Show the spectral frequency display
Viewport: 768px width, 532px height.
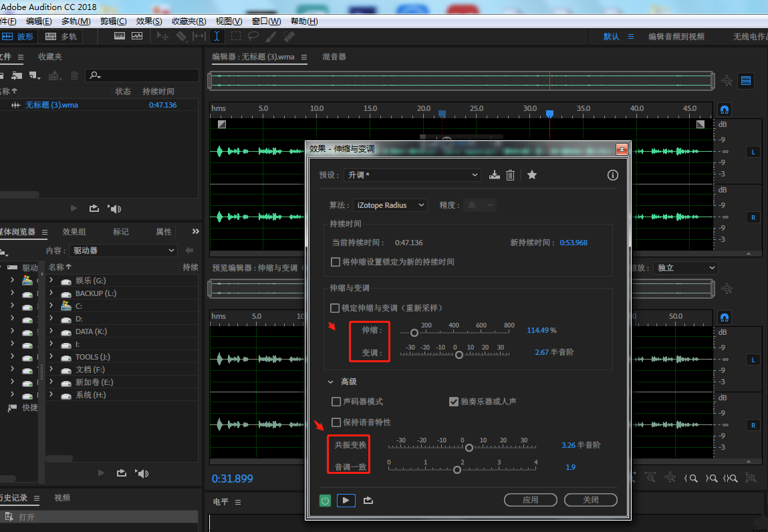[x=120, y=36]
